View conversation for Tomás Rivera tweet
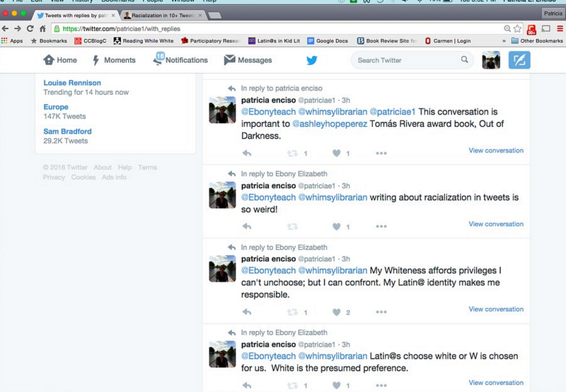This screenshot has width=566, height=392. pos(496,150)
